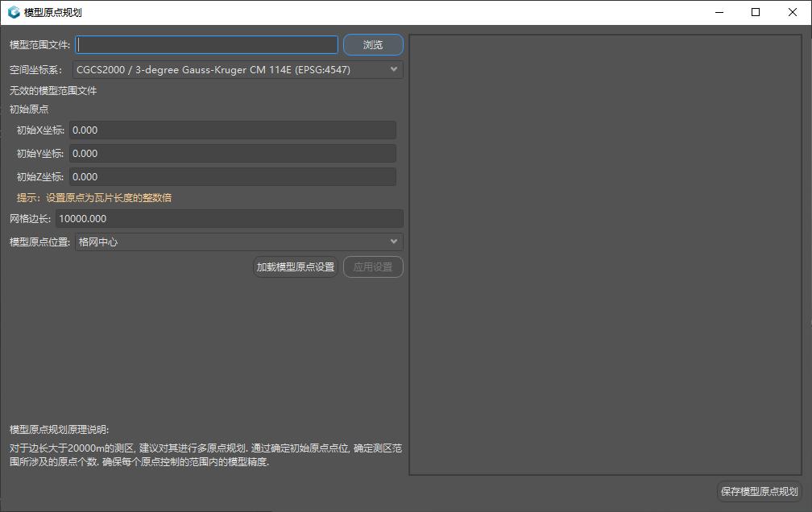812x512 pixels.
Task: Click the 加载模型原点设置 button
Action: click(x=296, y=267)
